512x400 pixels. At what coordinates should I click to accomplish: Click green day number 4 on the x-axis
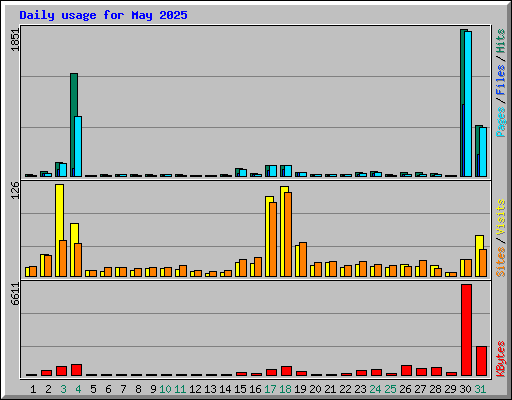78,389
